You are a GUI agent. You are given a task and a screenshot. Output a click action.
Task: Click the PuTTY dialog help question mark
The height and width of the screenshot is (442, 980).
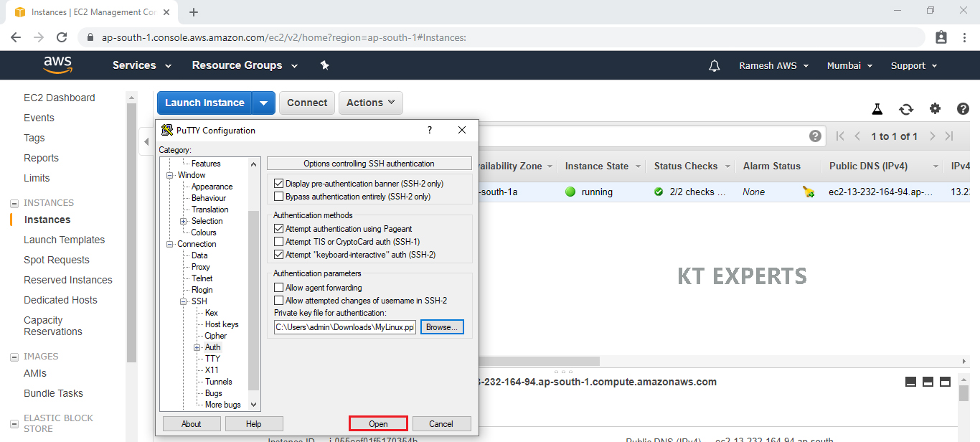430,130
